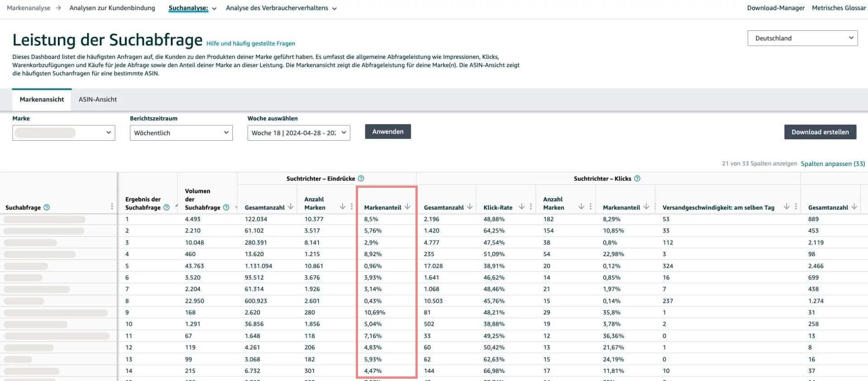This screenshot has width=868, height=381.
Task: Sort by Klick-Rate arrow
Action: pyautogui.click(x=522, y=207)
